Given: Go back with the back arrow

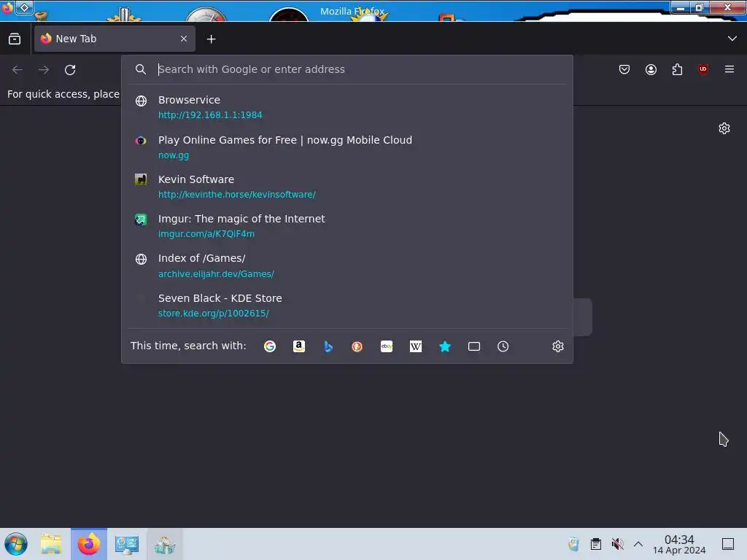Looking at the screenshot, I should tap(18, 69).
